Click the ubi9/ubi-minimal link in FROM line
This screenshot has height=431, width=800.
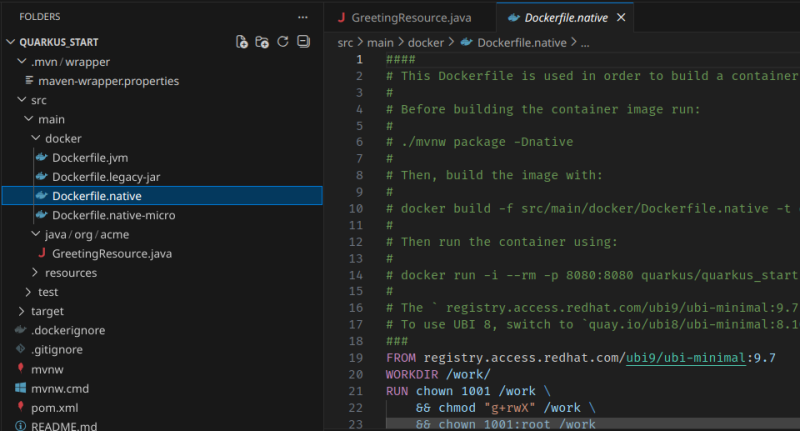click(686, 357)
